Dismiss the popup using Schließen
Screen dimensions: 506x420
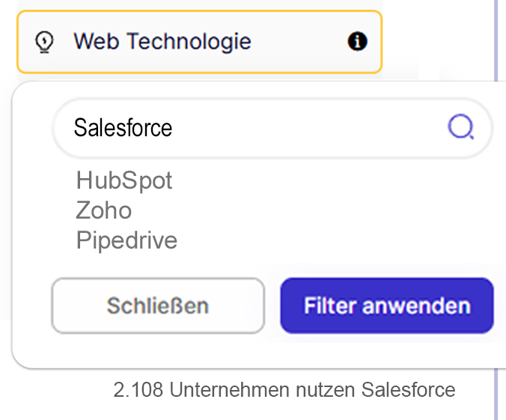[158, 305]
